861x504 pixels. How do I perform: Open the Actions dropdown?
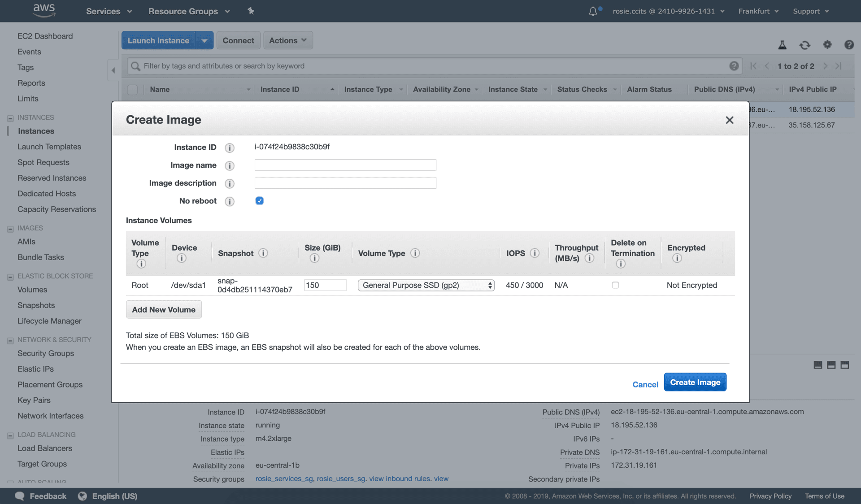pyautogui.click(x=288, y=40)
